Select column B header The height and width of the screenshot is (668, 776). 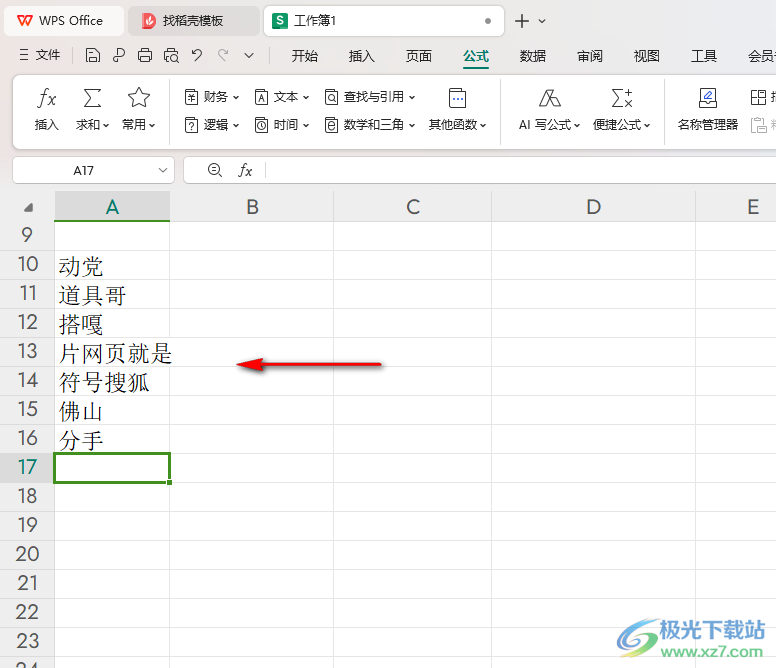252,207
